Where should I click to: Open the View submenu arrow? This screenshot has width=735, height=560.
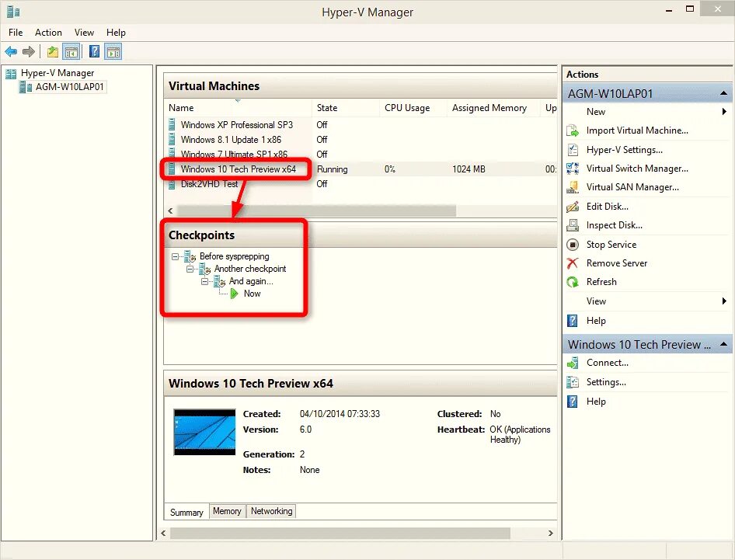(x=724, y=301)
